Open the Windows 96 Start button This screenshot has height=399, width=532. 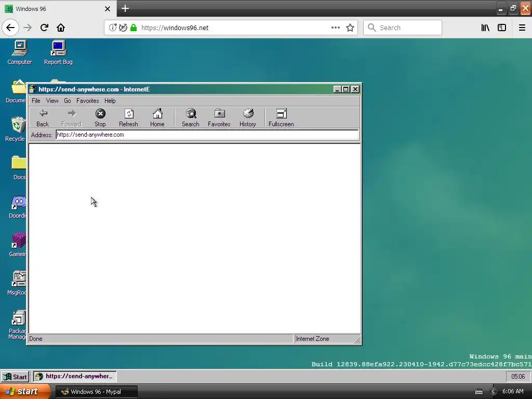click(x=15, y=377)
